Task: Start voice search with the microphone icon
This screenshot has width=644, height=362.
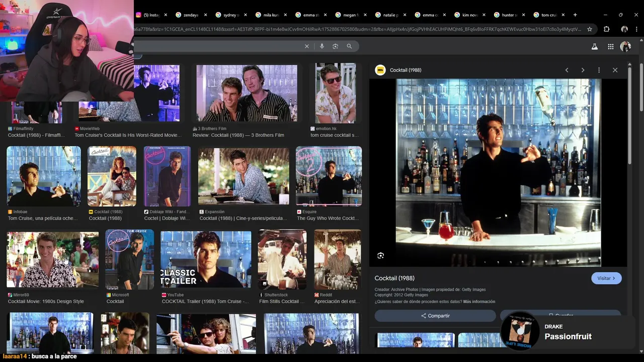Action: click(322, 46)
